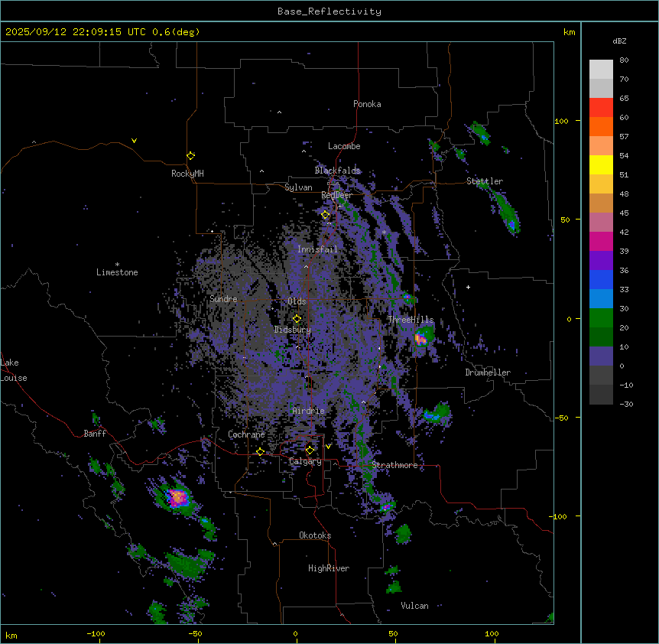
Task: Select the yellow diamond marker south of RedDeer
Action: [x=326, y=214]
